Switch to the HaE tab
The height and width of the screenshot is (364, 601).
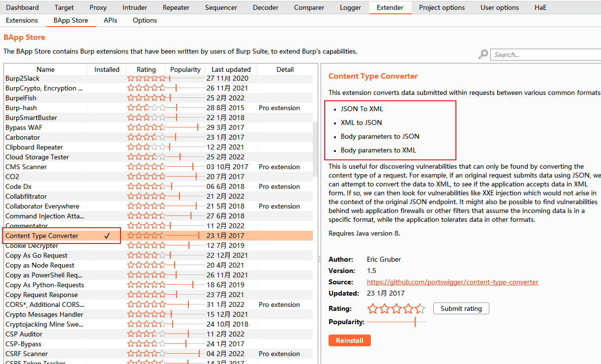coord(540,7)
